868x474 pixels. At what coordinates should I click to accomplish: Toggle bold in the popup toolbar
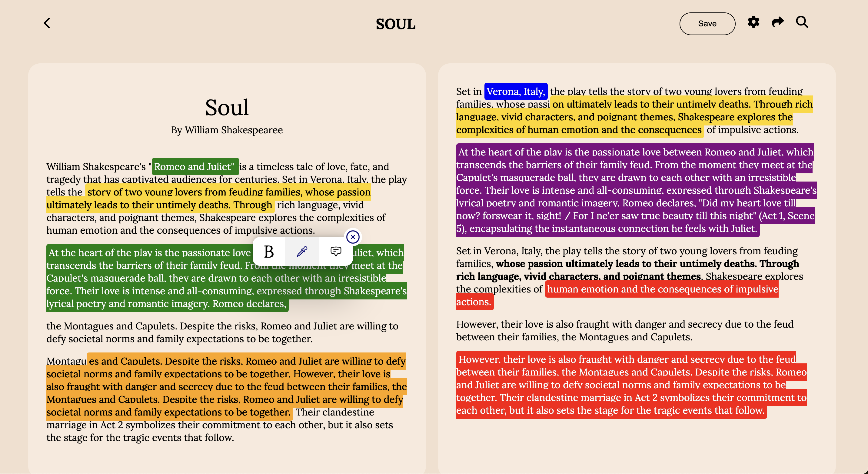point(269,252)
